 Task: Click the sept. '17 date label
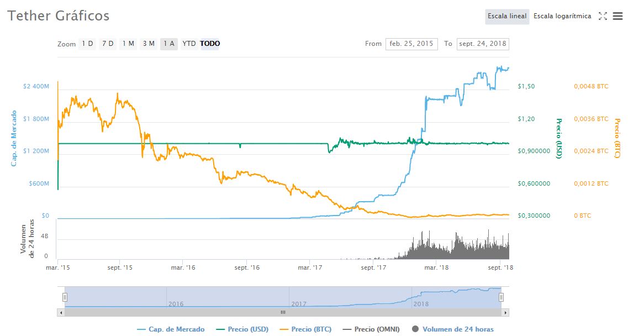(373, 267)
